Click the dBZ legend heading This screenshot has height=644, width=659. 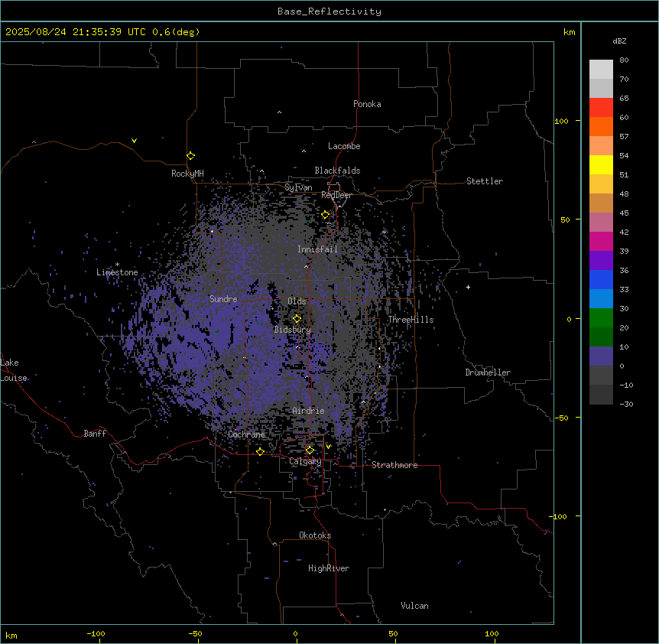pos(619,41)
